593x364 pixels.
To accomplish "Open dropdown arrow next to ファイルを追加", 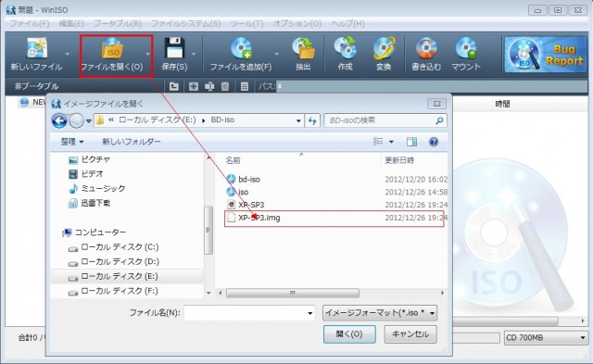I will 277,54.
